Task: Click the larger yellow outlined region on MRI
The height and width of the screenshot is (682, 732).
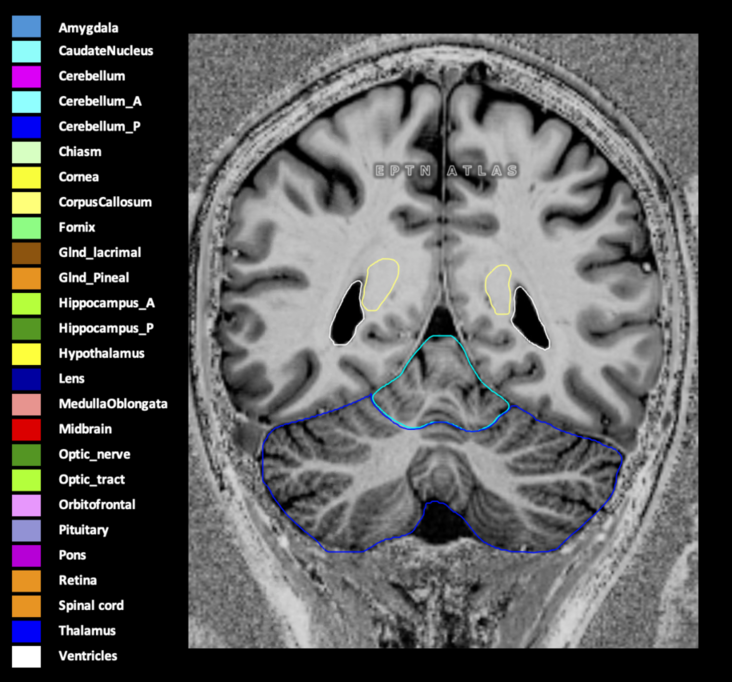Action: coord(380,285)
